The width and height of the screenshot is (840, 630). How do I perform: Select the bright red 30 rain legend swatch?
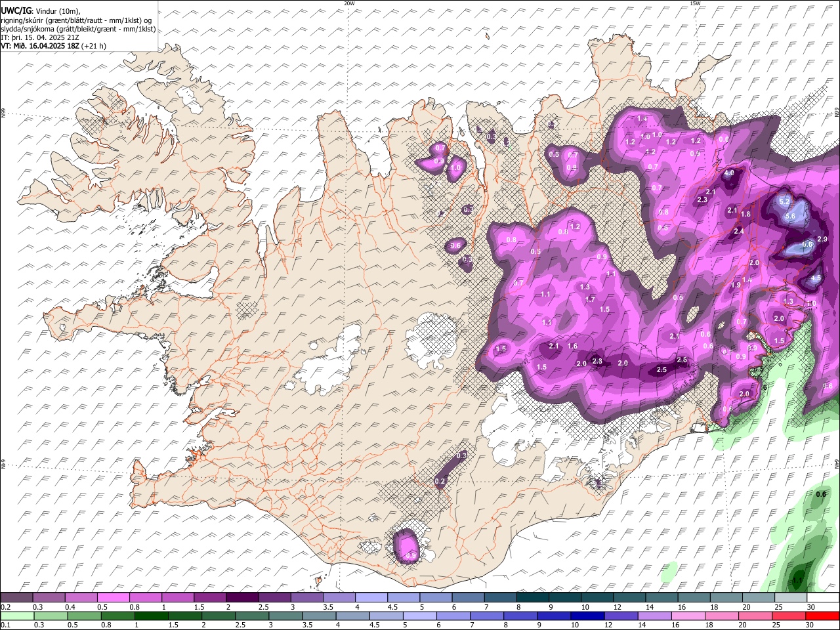pyautogui.click(x=822, y=616)
